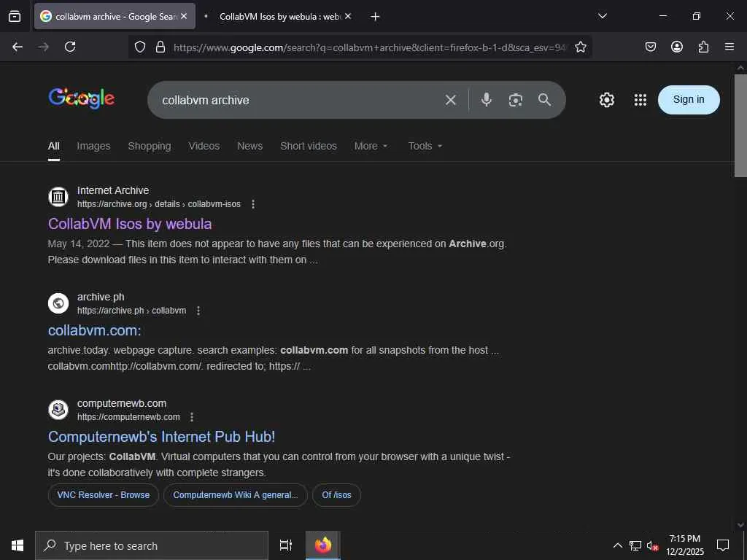Open Of /isos sitelink chip
This screenshot has height=560, width=747.
(336, 495)
